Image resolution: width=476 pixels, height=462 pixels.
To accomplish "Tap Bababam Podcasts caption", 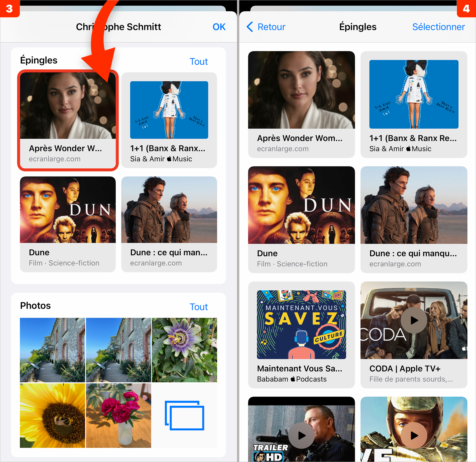I will [292, 379].
